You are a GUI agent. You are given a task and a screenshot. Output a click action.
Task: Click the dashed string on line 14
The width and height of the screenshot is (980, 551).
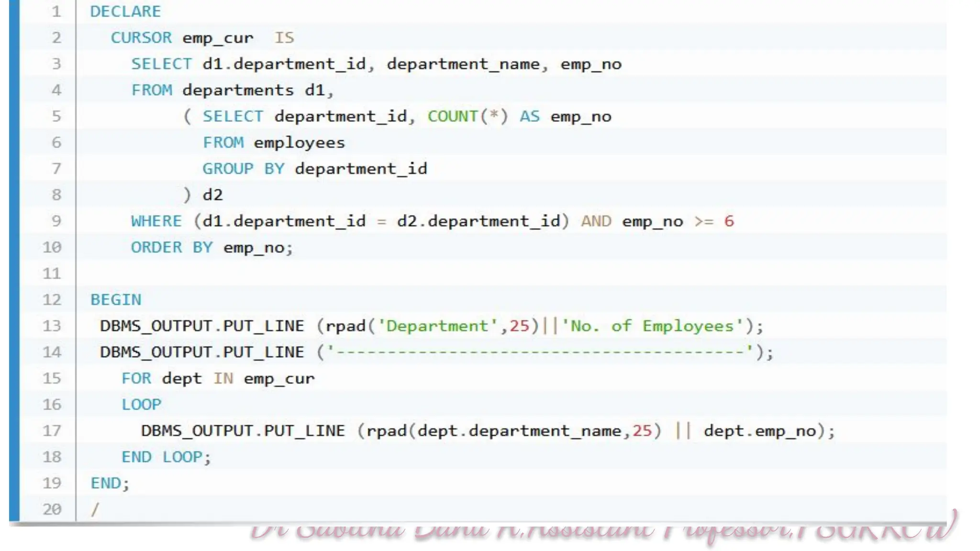coord(540,353)
